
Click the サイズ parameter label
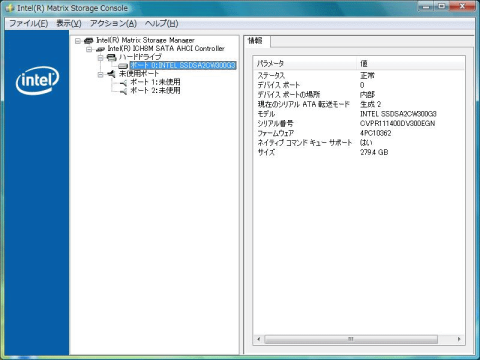click(266, 152)
